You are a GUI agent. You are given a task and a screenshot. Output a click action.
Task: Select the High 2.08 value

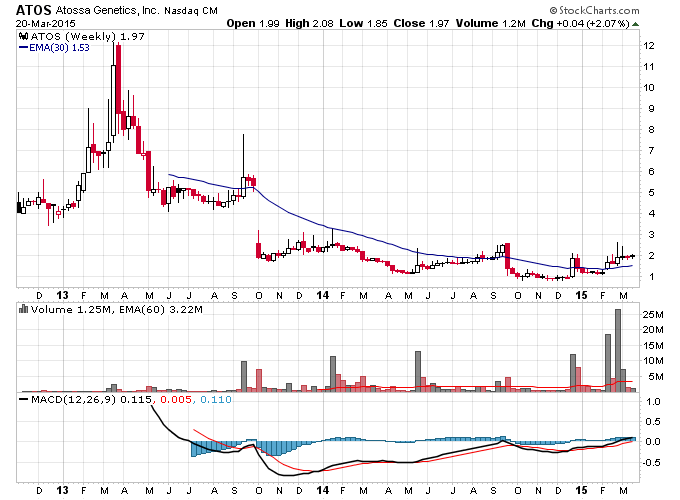point(309,23)
